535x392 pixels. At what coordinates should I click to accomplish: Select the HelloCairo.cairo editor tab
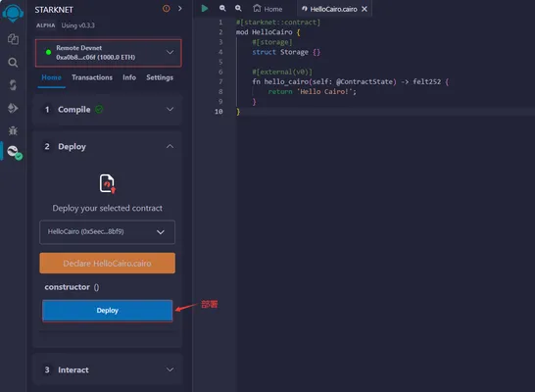click(x=329, y=9)
